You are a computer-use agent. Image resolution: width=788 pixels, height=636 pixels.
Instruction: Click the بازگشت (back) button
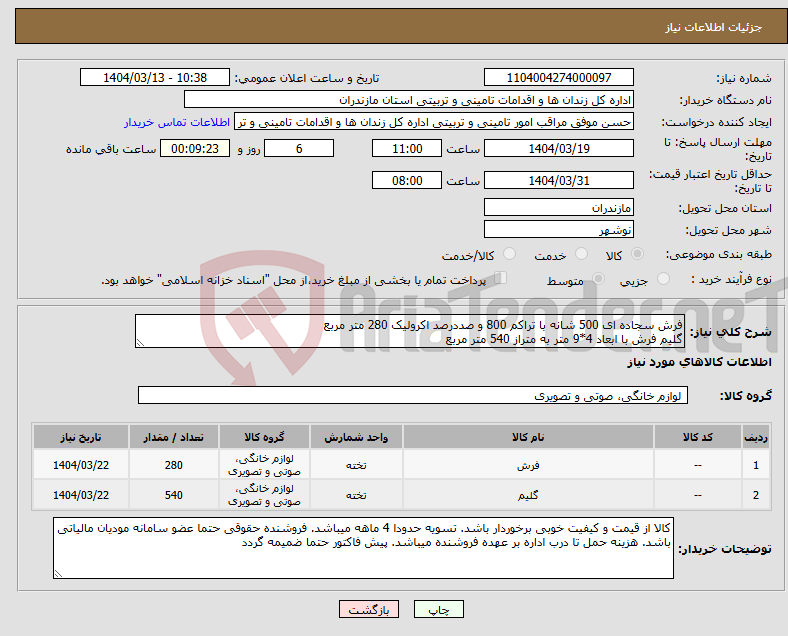[x=369, y=609]
